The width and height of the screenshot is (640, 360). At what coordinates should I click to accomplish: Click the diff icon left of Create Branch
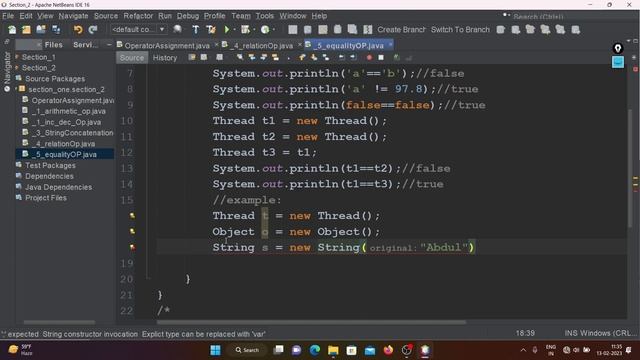click(368, 30)
